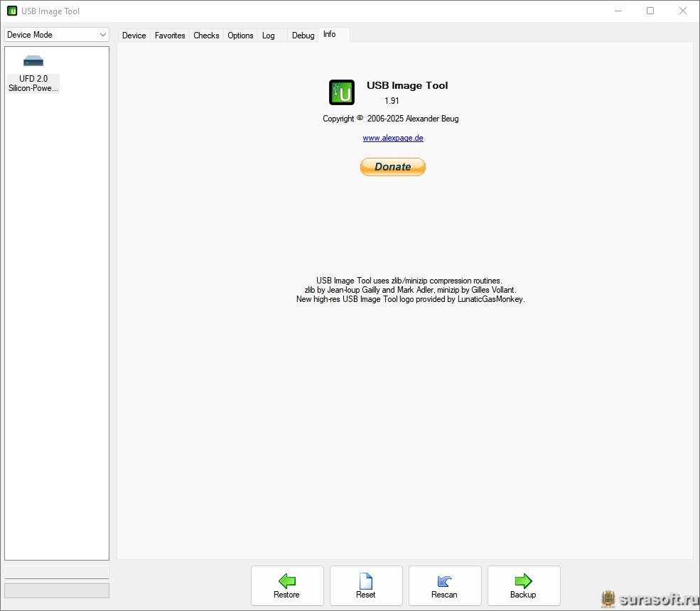This screenshot has height=611, width=700.
Task: Click the title bar application icon
Action: 12,11
